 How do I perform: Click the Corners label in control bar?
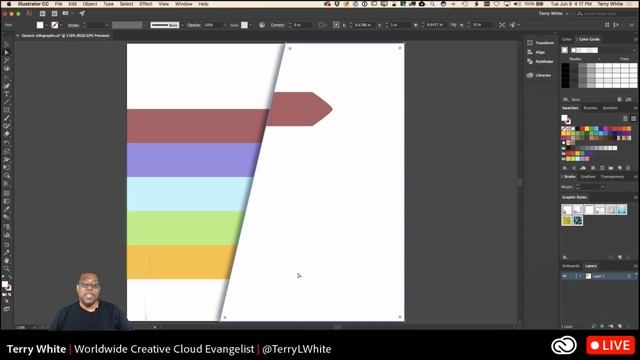[278, 25]
